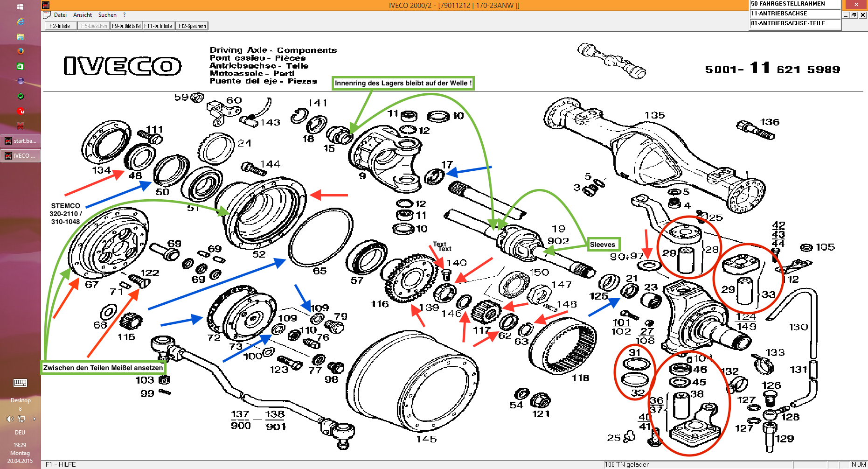Viewport: 868px width, 469px height.
Task: Launch Internet Explorer from the taskbar
Action: click(20, 21)
